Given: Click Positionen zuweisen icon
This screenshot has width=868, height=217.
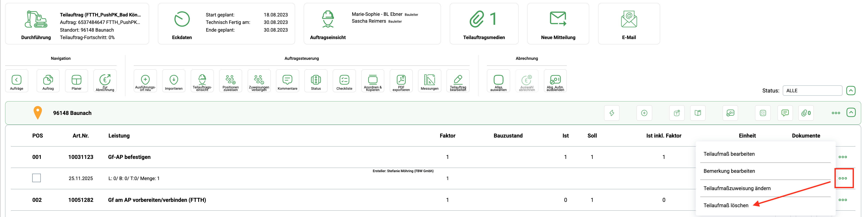Looking at the screenshot, I should [231, 81].
